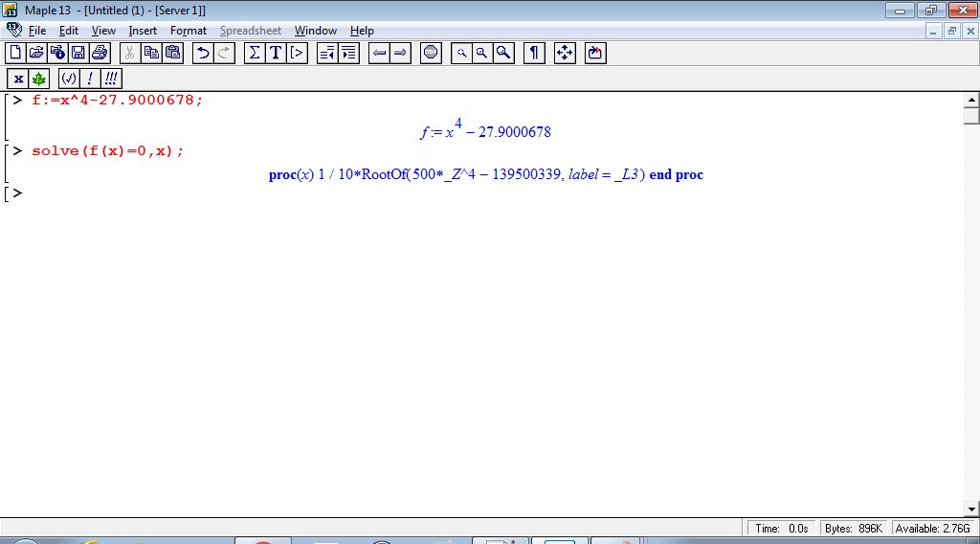This screenshot has width=980, height=544.
Task: Click Time: 0.0s status field
Action: pos(781,529)
